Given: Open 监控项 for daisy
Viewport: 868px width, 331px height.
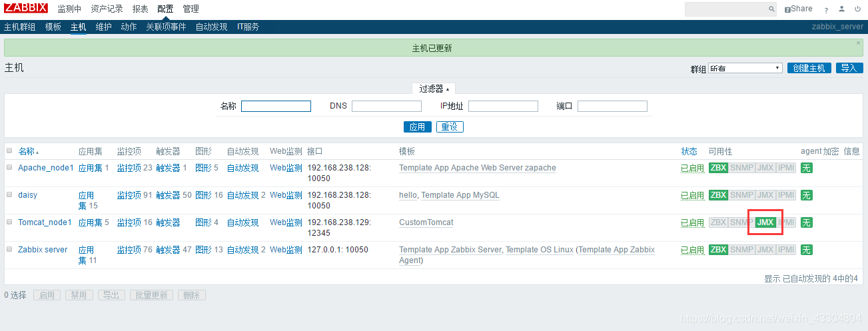Looking at the screenshot, I should click(129, 195).
